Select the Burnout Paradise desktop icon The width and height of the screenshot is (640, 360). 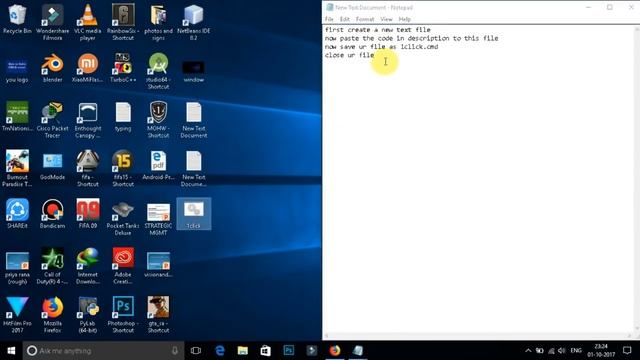[x=17, y=169]
